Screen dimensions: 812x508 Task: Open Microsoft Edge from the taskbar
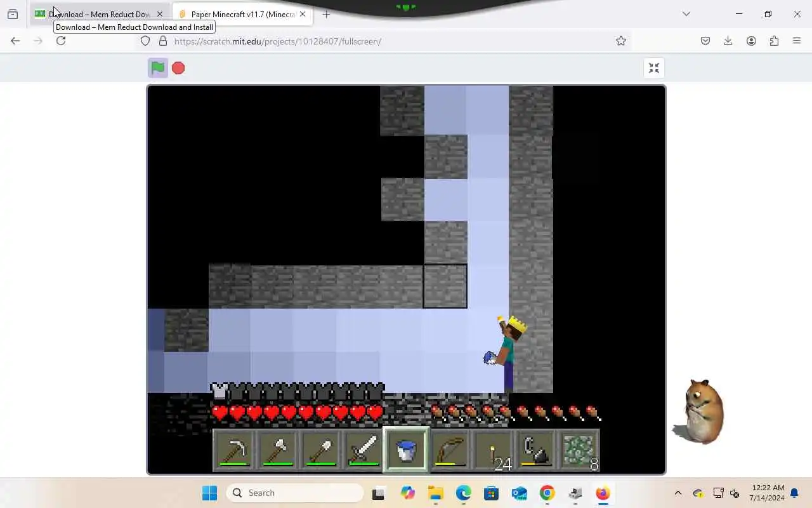pyautogui.click(x=463, y=493)
